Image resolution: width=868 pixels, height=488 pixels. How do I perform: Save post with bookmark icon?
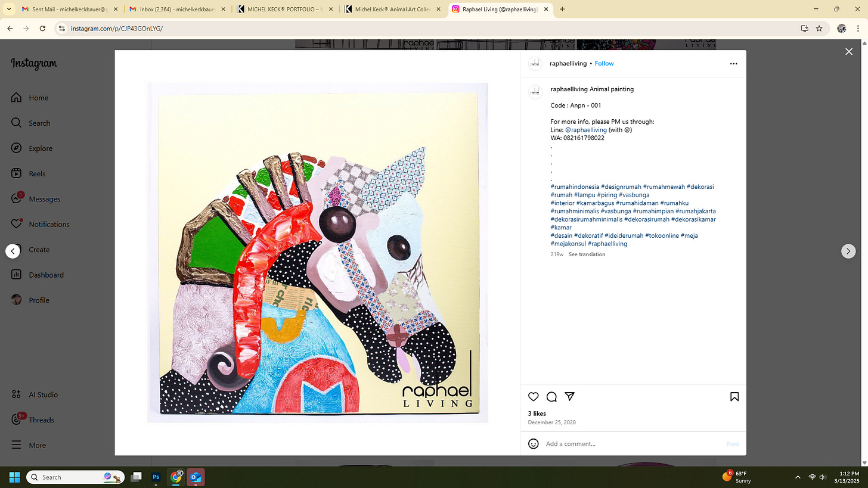click(x=734, y=397)
